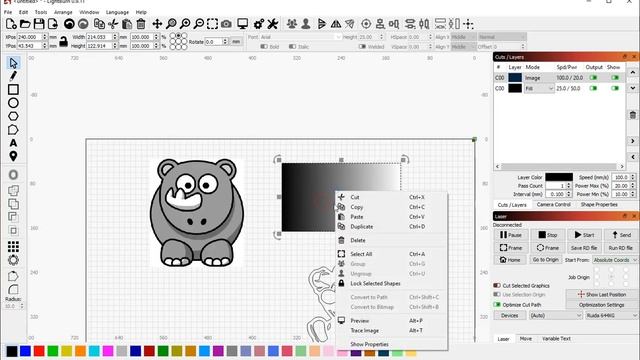Click the Start button
Screen dimensions: 640x360
pos(584,235)
